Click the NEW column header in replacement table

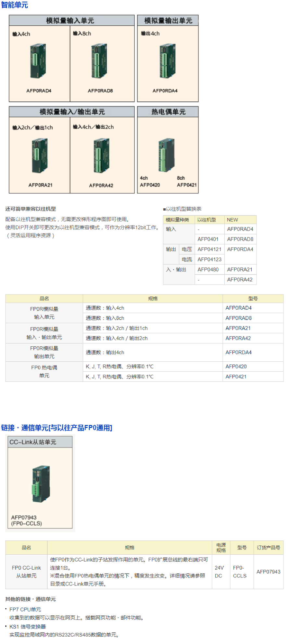pyautogui.click(x=232, y=220)
